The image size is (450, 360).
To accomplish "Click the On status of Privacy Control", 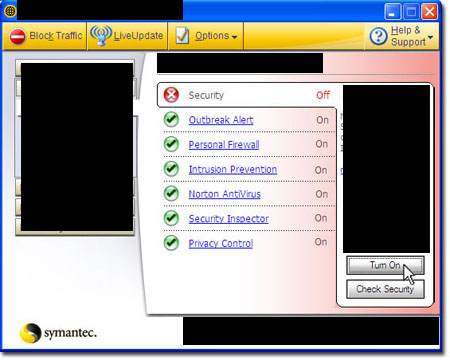I will [x=321, y=242].
